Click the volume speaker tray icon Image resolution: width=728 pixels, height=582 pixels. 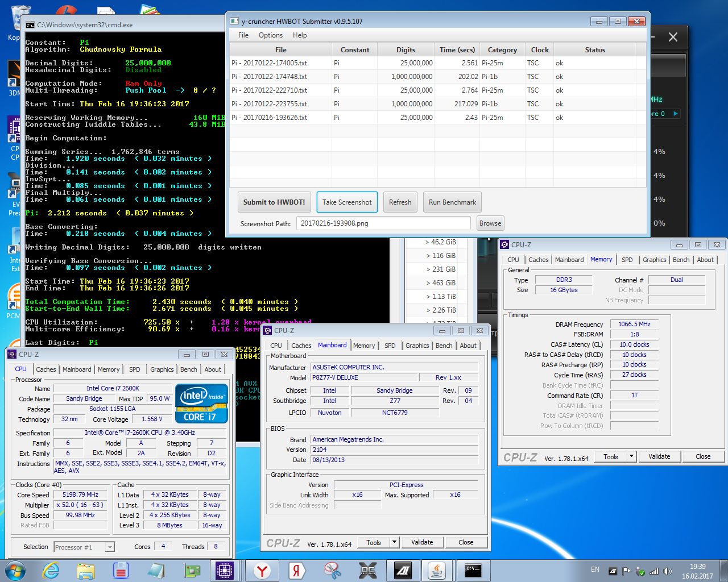pyautogui.click(x=667, y=571)
